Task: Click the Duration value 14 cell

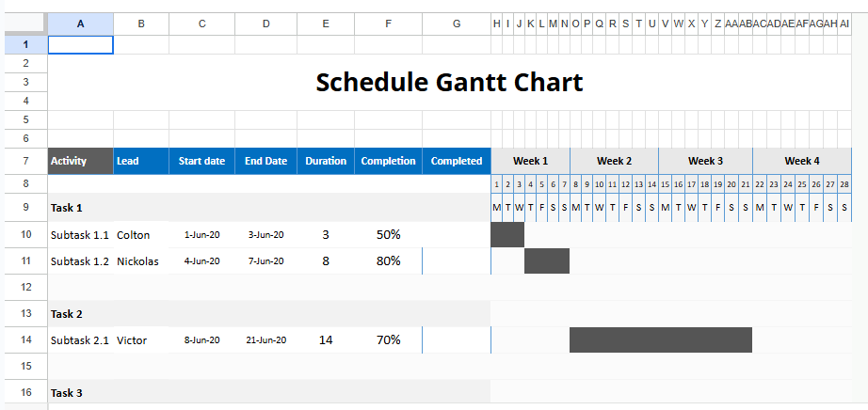Action: (326, 339)
